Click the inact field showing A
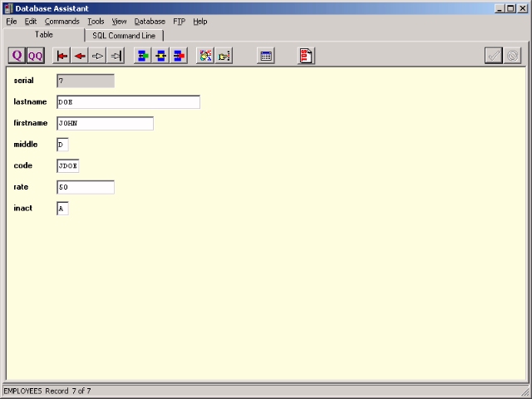Screen dimensions: 532x399 (x=62, y=209)
